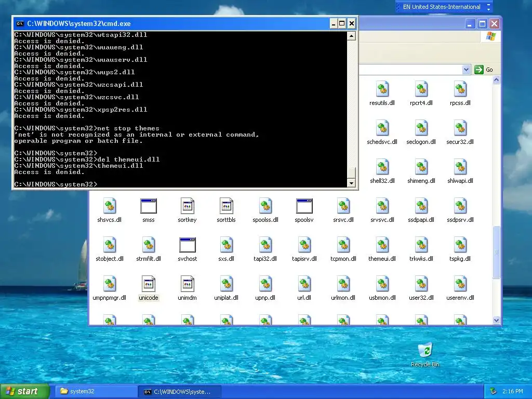Select the url.dll file icon

pos(304,284)
